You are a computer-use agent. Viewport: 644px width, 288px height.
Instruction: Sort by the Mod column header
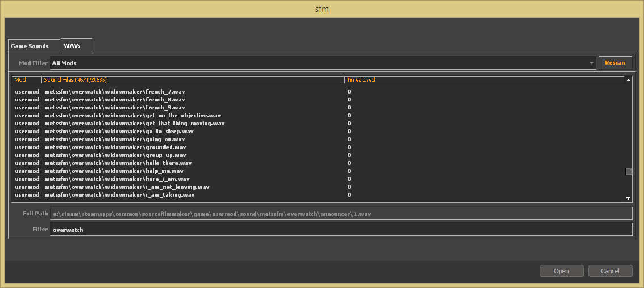click(x=26, y=80)
